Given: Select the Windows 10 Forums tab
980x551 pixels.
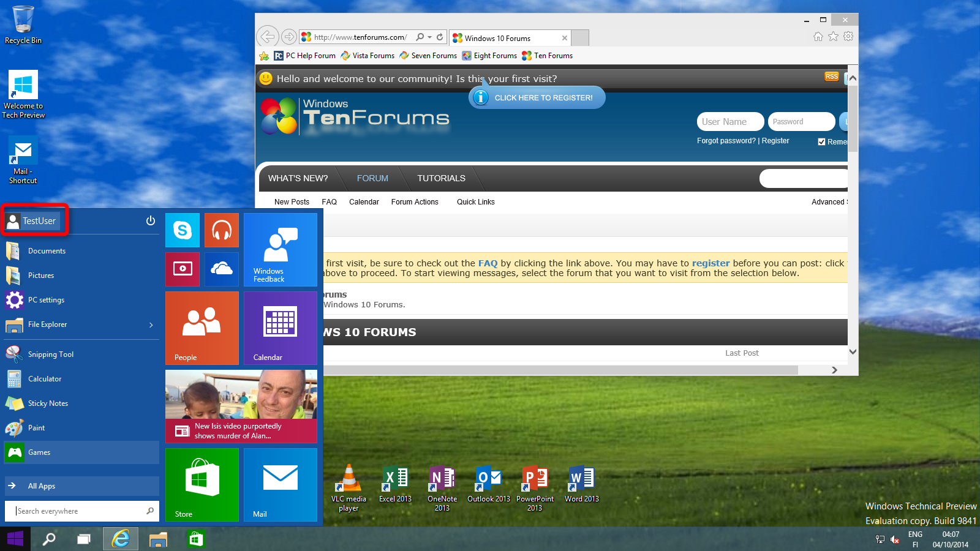Looking at the screenshot, I should pyautogui.click(x=510, y=38).
